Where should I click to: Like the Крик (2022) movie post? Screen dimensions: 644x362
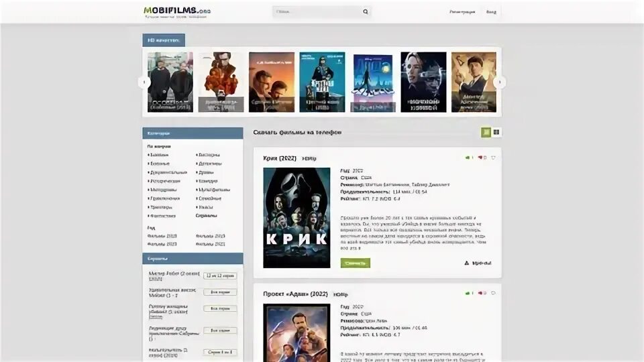pyautogui.click(x=469, y=158)
